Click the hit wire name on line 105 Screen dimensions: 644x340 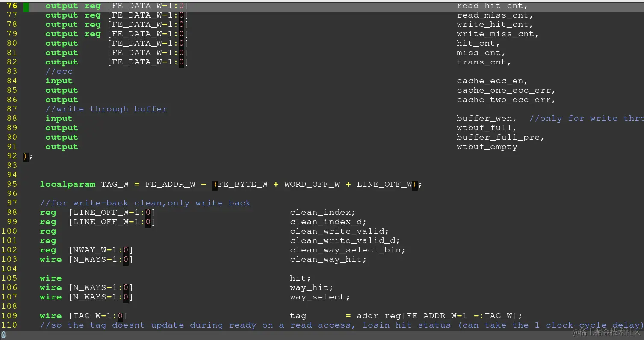[298, 278]
